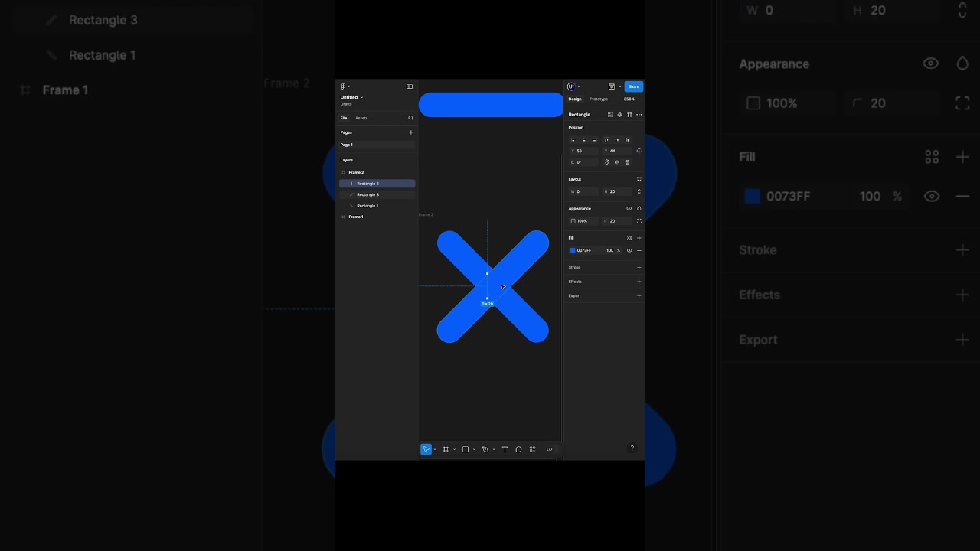Remove the 0073FF fill with minus
Screen dimensions: 980x551
[x=639, y=250]
